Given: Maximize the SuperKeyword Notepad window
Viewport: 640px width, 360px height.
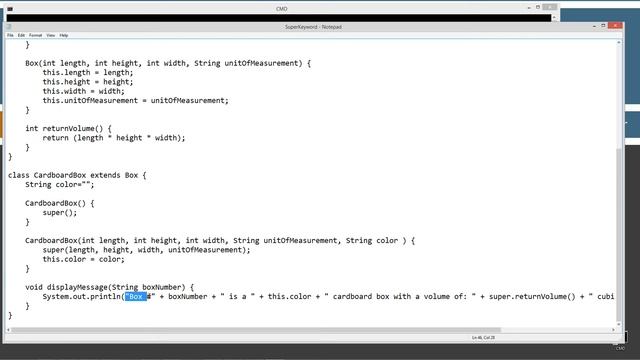Looking at the screenshot, I should (603, 26).
